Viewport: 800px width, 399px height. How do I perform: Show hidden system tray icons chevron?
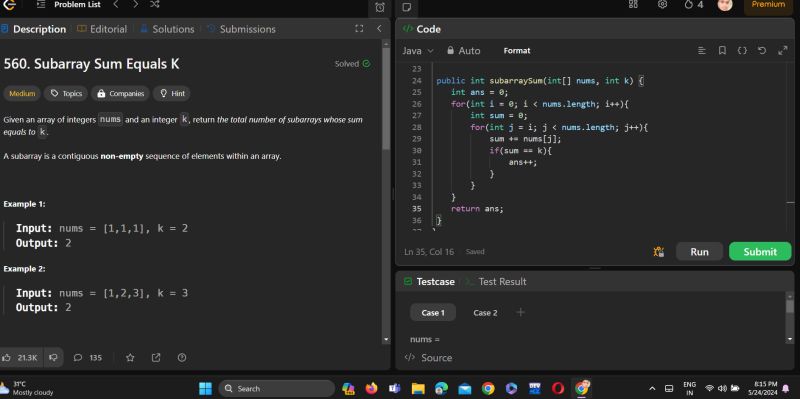652,389
